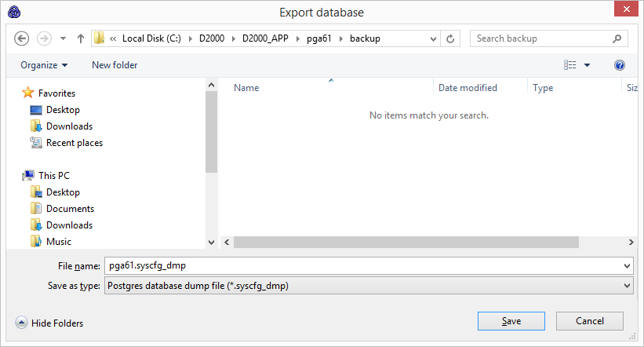Click the Save button
This screenshot has height=347, width=644.
click(x=511, y=321)
